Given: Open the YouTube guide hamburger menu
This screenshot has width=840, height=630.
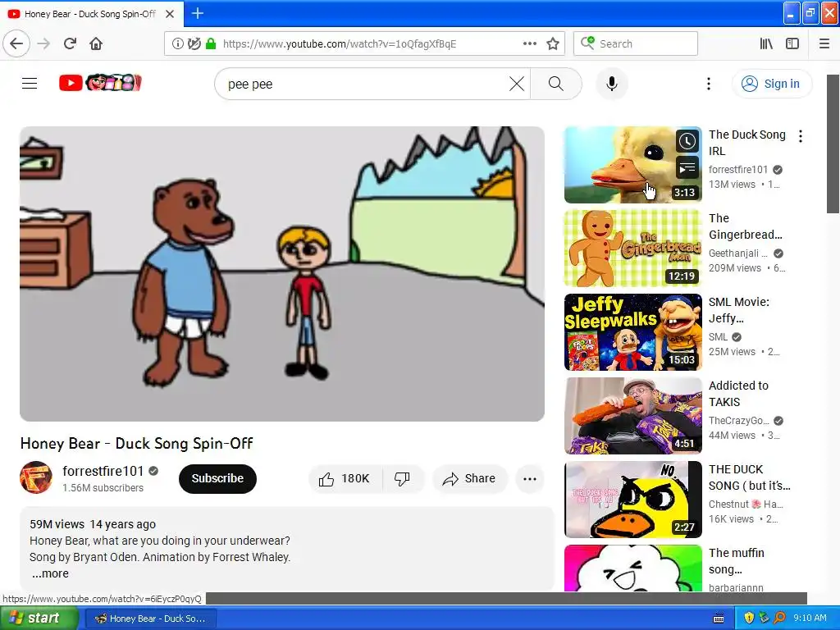Looking at the screenshot, I should tap(30, 84).
